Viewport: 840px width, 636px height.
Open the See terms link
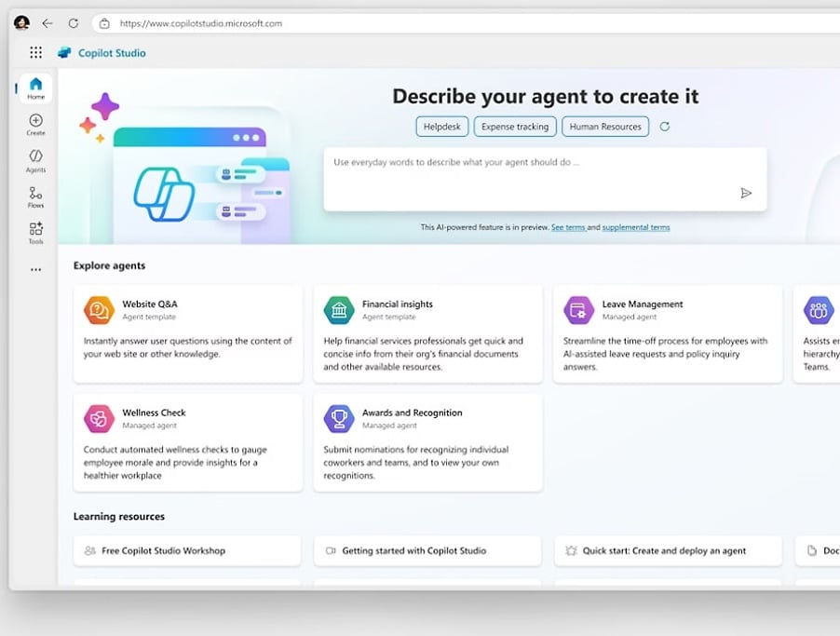click(567, 227)
